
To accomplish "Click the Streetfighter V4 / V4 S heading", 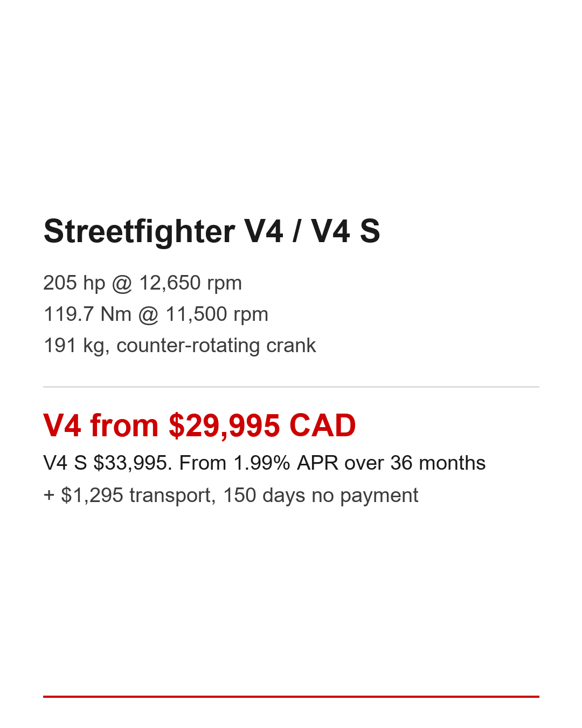I will [x=212, y=231].
